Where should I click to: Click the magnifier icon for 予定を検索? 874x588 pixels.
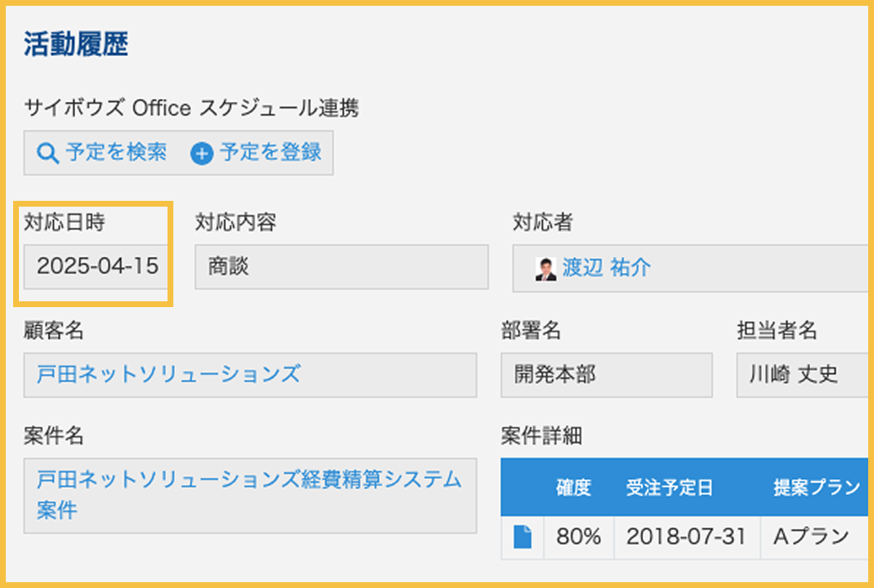click(47, 154)
